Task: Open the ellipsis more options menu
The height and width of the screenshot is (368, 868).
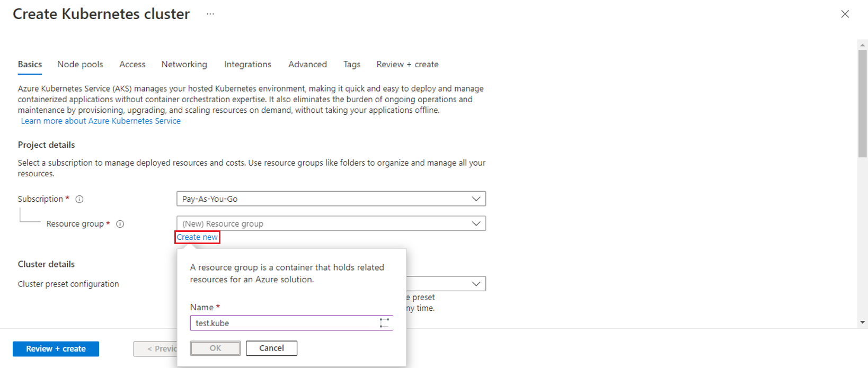Action: pyautogui.click(x=210, y=14)
